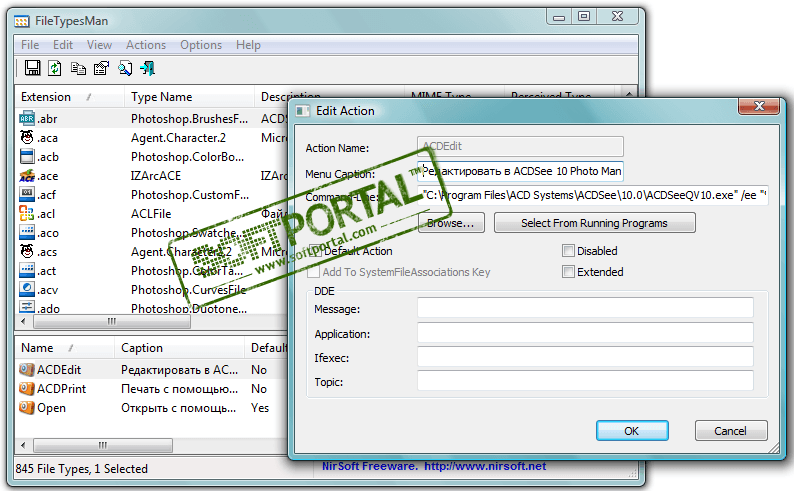Click the Menu Caption input field

(520, 171)
